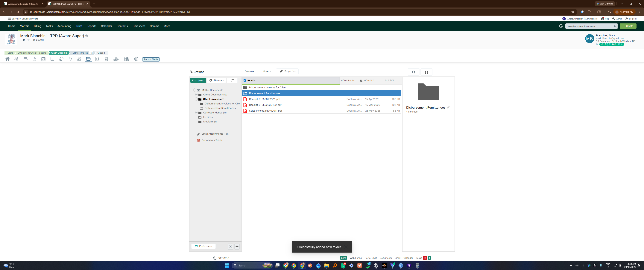The image size is (644, 270).
Task: Open the Timesheet menu item
Action: 139,26
